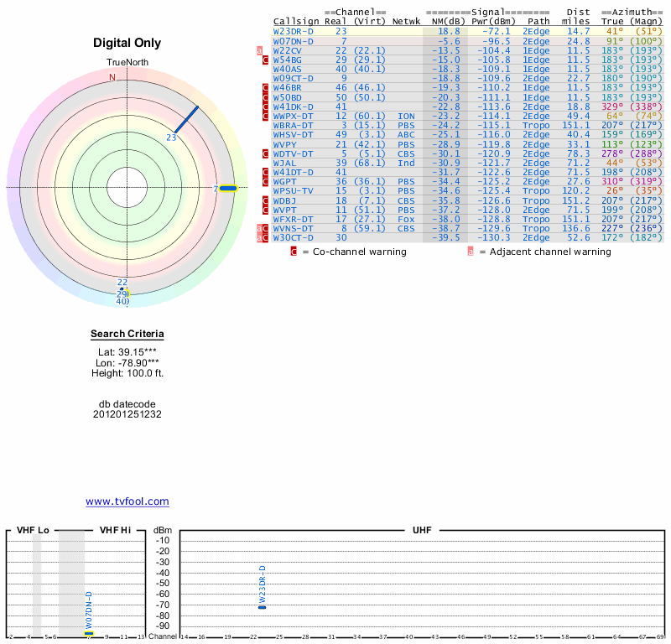Click adjacent channel warning icon beside W22CV
The height and width of the screenshot is (644, 671).
coord(260,50)
